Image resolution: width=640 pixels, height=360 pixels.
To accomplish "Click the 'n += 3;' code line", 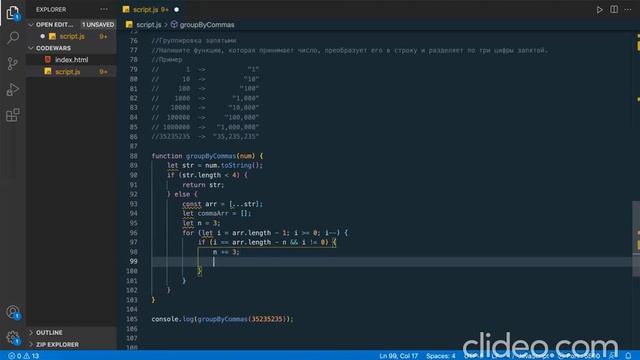I will coord(226,252).
